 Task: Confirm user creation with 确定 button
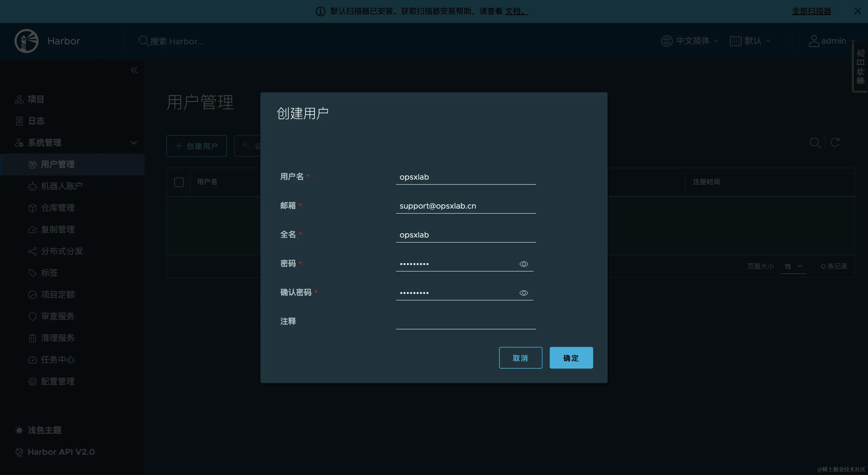[571, 358]
